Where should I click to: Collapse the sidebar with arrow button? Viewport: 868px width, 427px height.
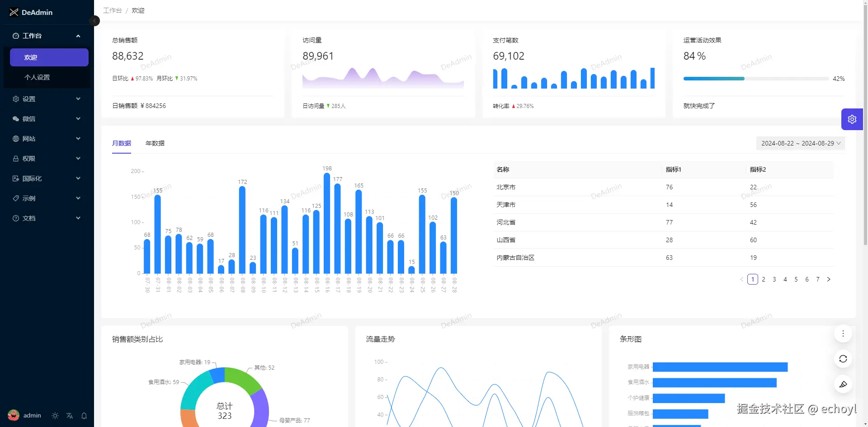click(x=94, y=21)
